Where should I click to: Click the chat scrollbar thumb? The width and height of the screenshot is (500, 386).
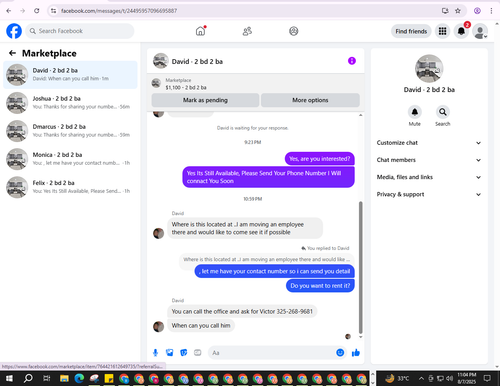360,267
